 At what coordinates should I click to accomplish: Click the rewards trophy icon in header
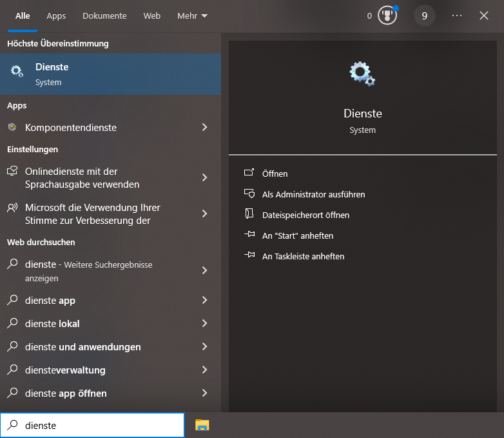pos(387,15)
